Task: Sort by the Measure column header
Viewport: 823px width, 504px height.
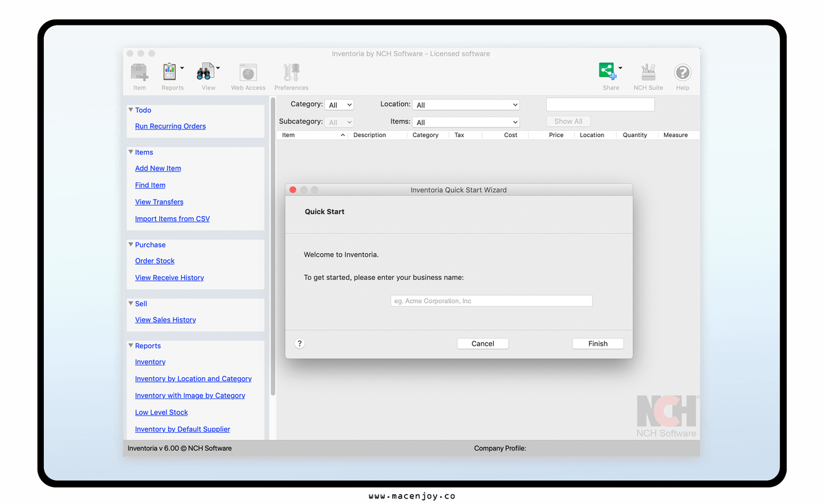Action: [x=679, y=135]
